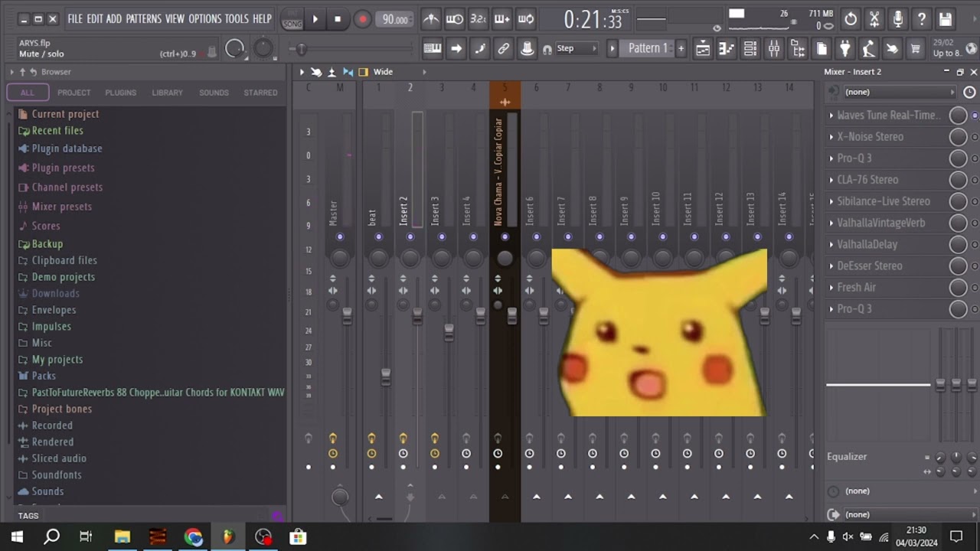
Task: Open the project picker icon
Action: tap(822, 49)
